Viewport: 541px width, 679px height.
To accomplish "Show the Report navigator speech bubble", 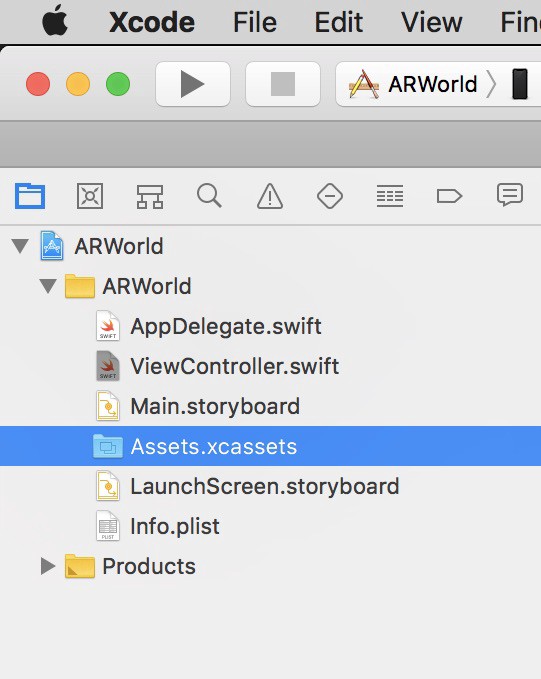I will click(510, 195).
